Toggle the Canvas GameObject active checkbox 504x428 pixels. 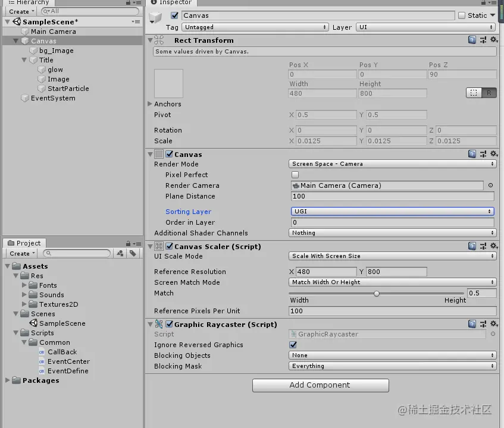point(174,15)
